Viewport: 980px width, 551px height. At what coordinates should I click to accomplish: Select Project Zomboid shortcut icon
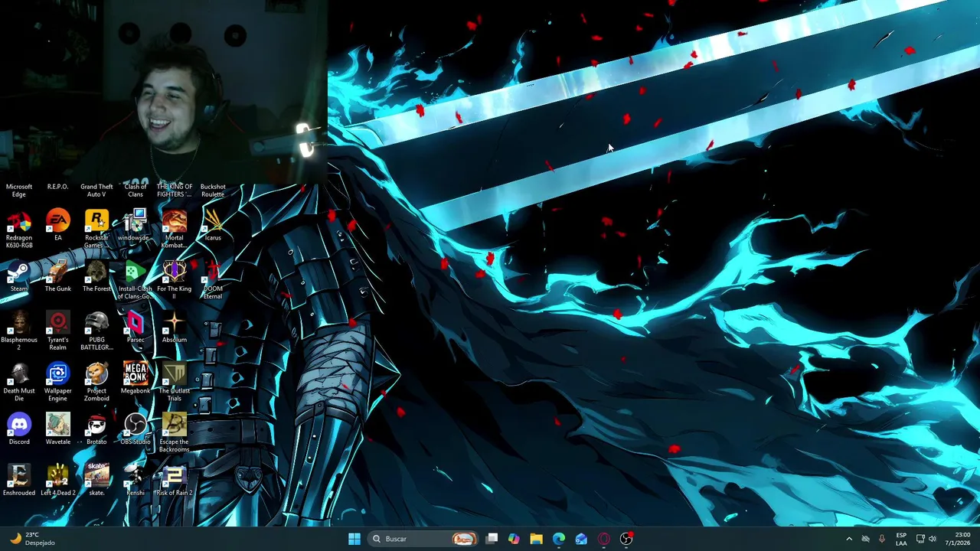[x=96, y=375]
